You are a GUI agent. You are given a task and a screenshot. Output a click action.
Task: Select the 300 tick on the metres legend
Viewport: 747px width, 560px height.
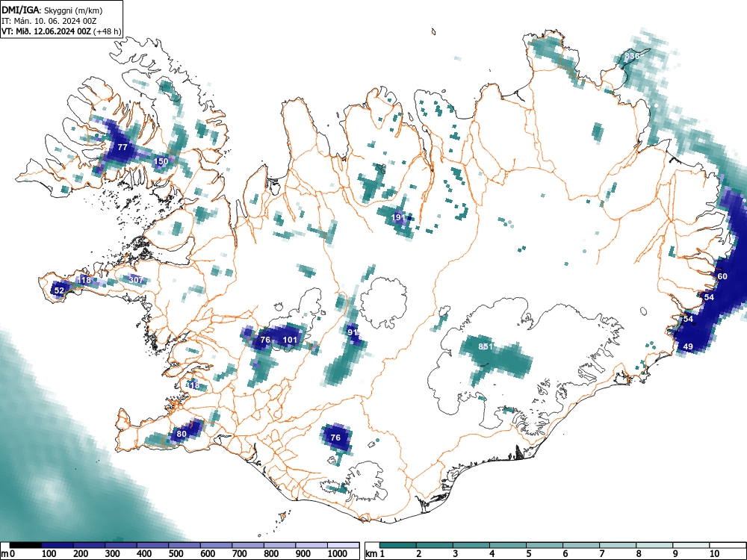[x=112, y=554]
